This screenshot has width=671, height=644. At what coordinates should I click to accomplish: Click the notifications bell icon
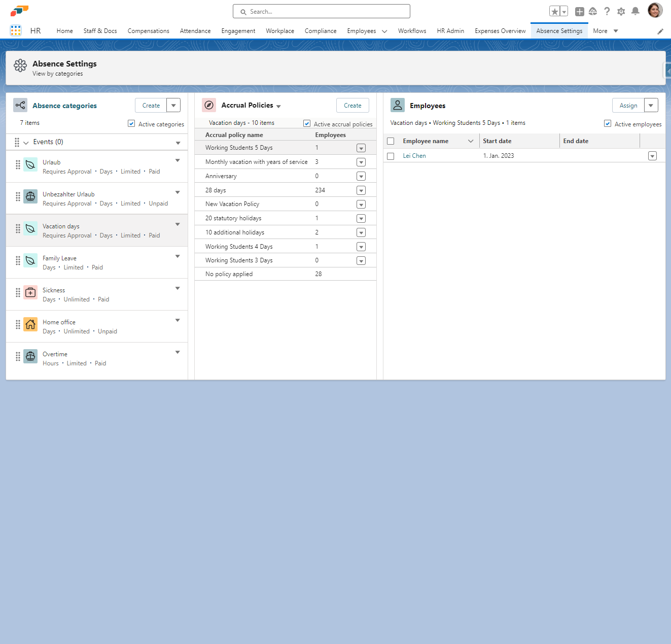[x=635, y=11]
